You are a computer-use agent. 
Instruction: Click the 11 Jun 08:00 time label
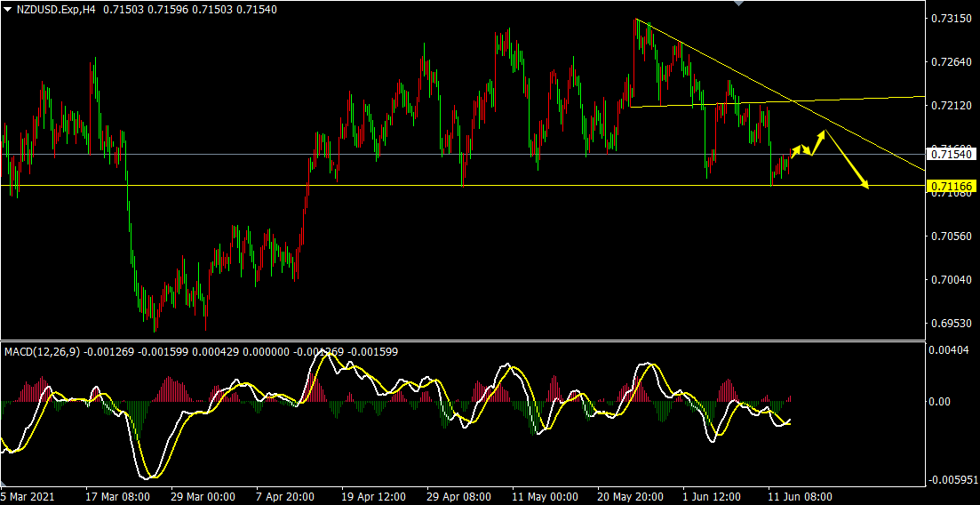tap(801, 496)
